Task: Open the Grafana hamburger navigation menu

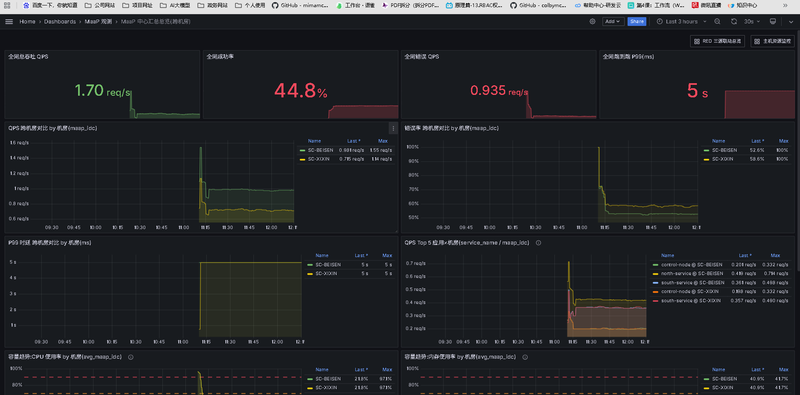Action: coord(9,21)
